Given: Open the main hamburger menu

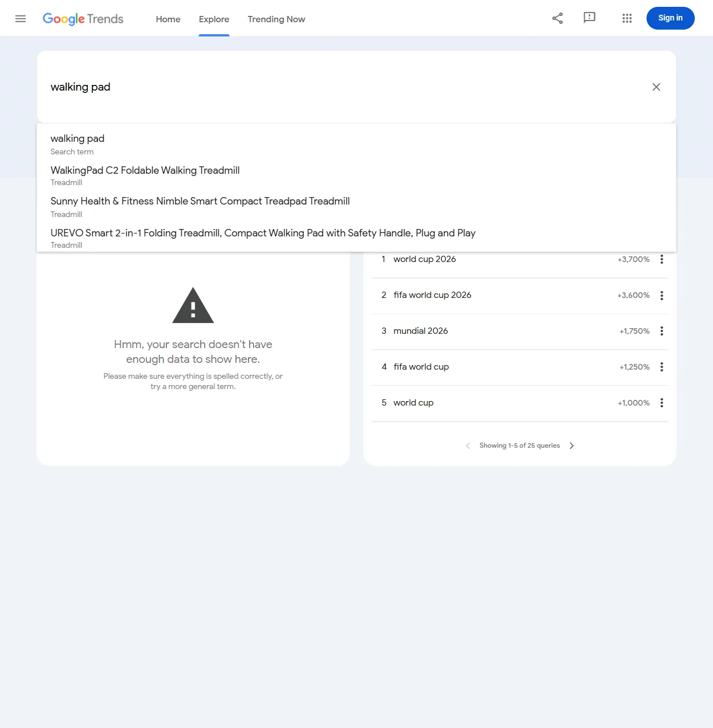Looking at the screenshot, I should click(x=21, y=19).
